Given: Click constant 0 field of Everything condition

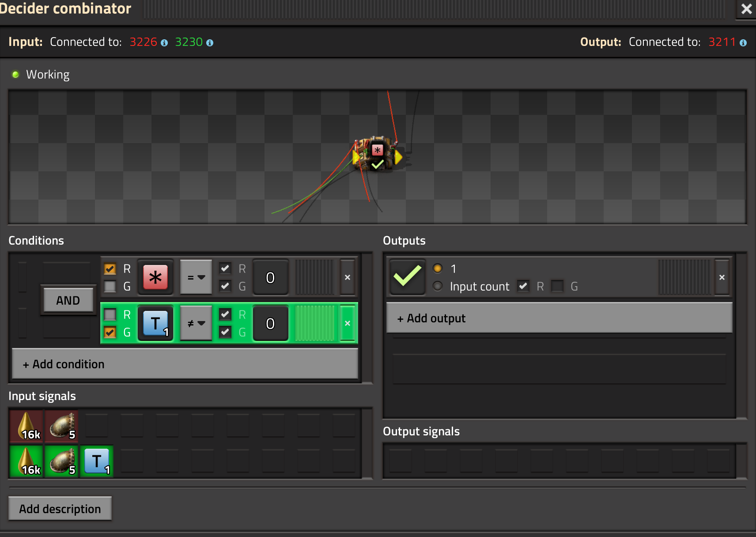Looking at the screenshot, I should click(271, 277).
